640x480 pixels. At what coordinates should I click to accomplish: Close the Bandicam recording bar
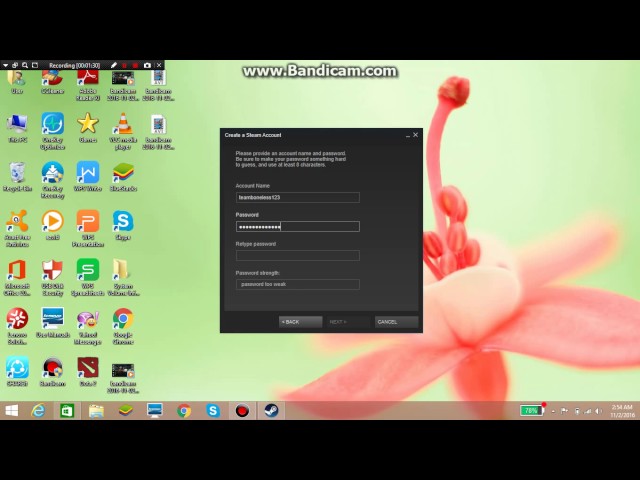(x=159, y=65)
